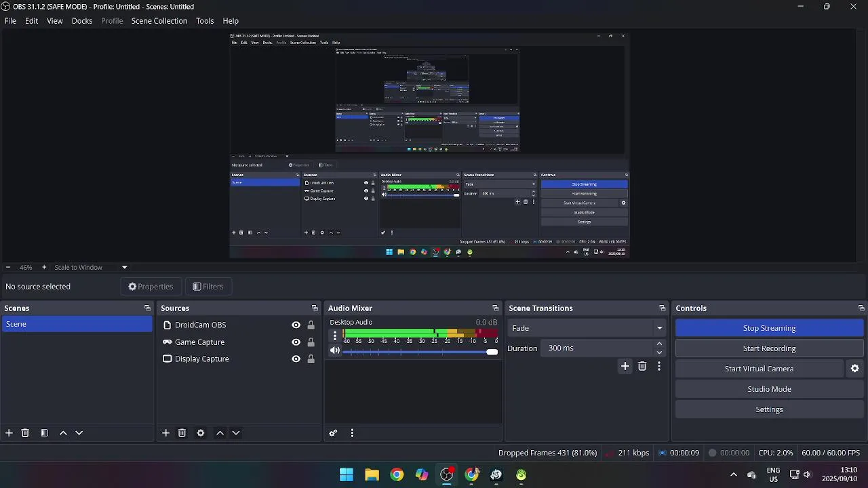The height and width of the screenshot is (488, 868).
Task: Select the Scene item in Scenes list
Action: pyautogui.click(x=77, y=324)
